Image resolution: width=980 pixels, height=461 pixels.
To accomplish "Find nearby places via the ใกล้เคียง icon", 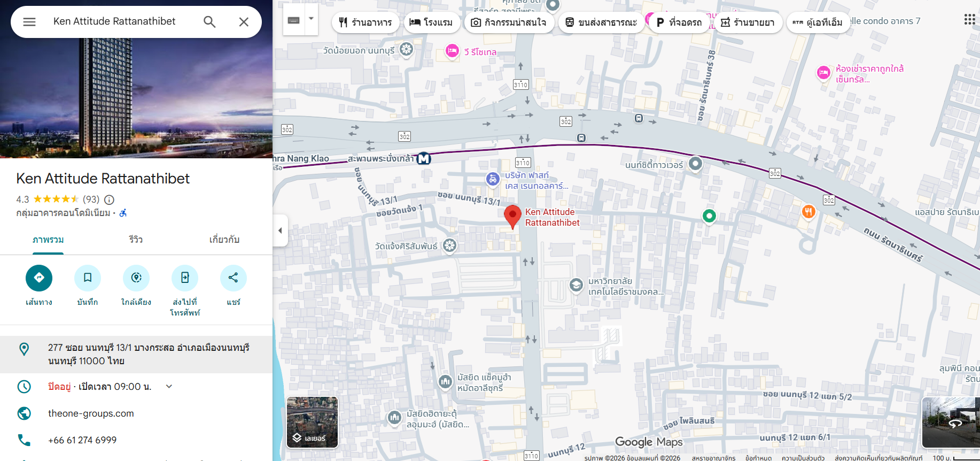I will coord(136,278).
